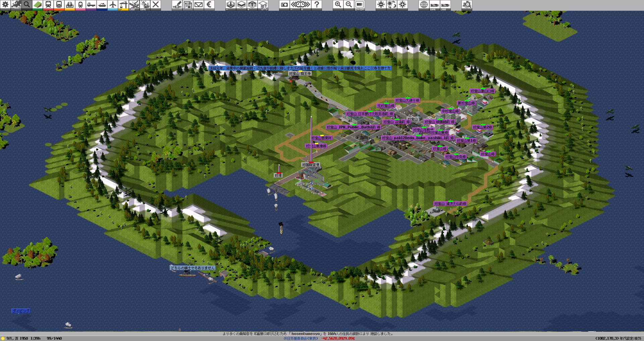The height and width of the screenshot is (341, 644).
Task: Open help with the question mark icon
Action: (317, 5)
